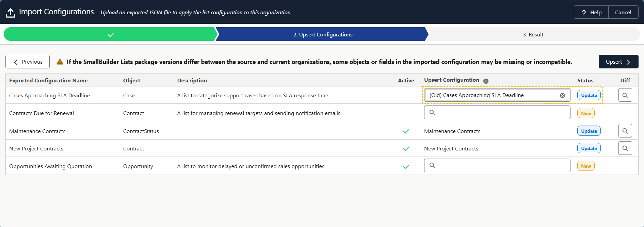Open diff magnifier for Maintenance Contracts row
The height and width of the screenshot is (227, 644).
625,131
